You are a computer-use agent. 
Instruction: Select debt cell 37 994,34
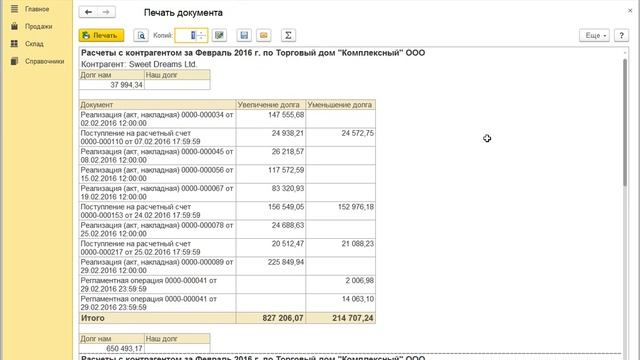tap(112, 84)
